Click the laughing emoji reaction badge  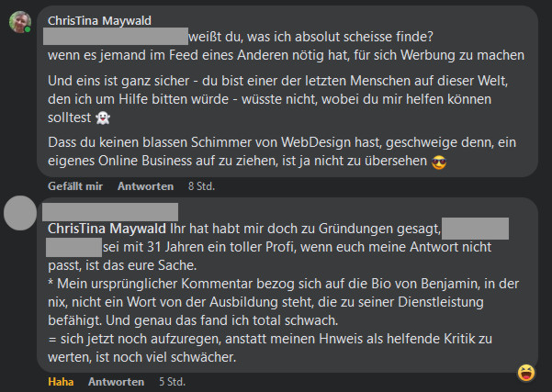526,372
